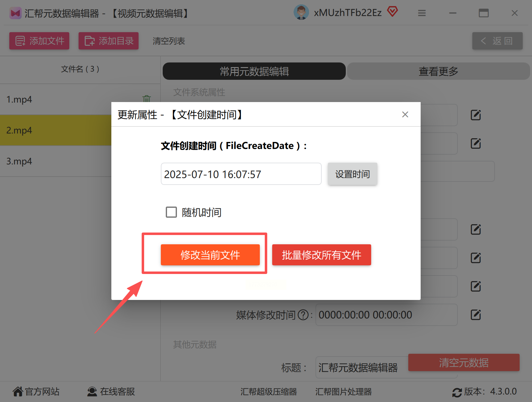Open the hamburger menu in title bar
Image resolution: width=532 pixels, height=402 pixels.
(422, 13)
